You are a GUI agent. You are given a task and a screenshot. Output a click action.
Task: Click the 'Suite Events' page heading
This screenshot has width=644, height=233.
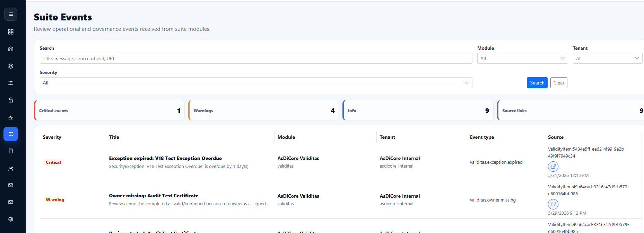[63, 17]
